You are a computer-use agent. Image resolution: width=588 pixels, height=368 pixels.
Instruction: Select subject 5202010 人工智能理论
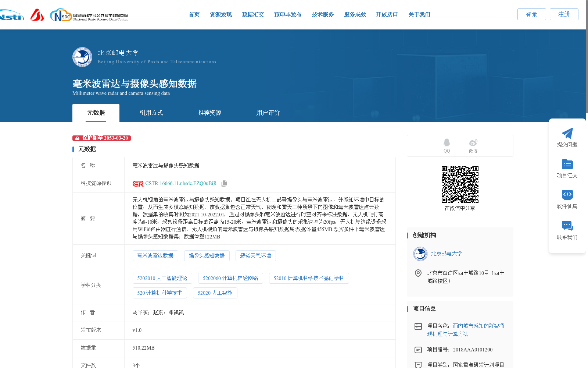coord(162,278)
